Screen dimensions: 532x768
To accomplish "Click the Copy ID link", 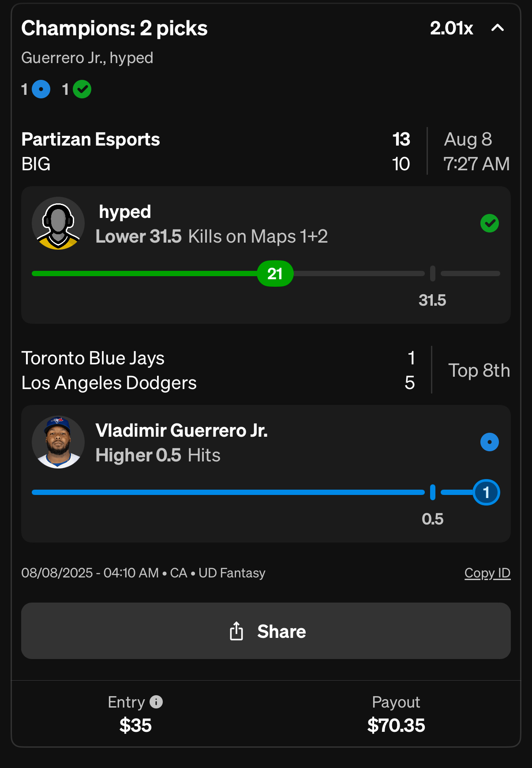I will click(x=487, y=573).
